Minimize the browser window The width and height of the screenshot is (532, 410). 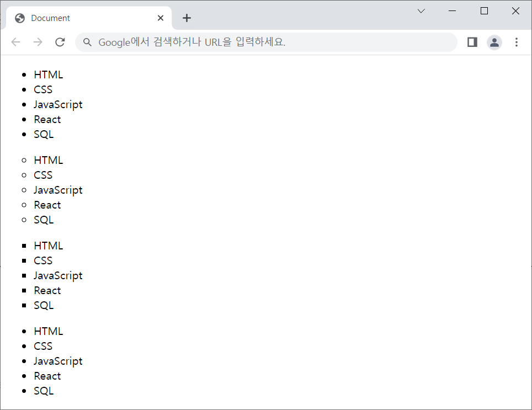(453, 11)
